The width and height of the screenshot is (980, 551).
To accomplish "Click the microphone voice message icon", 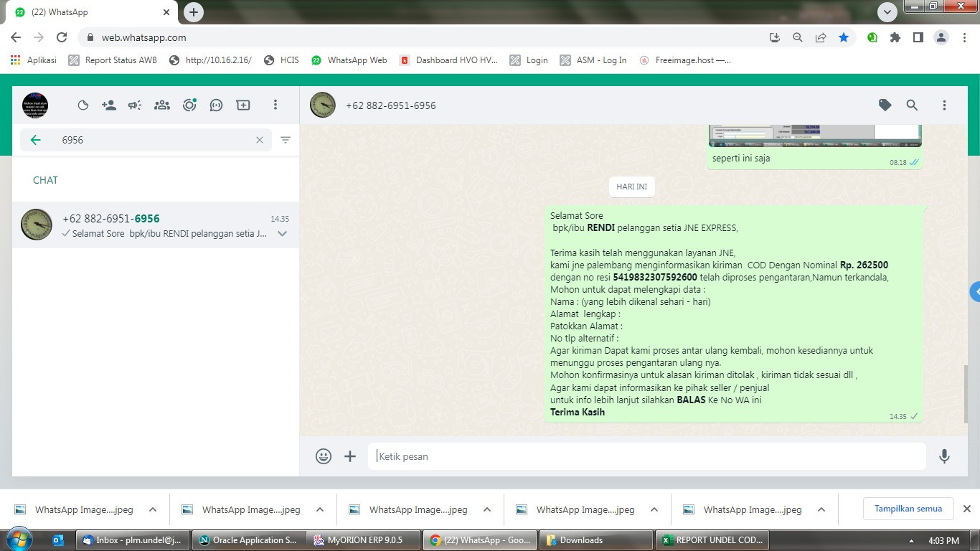I will (944, 456).
